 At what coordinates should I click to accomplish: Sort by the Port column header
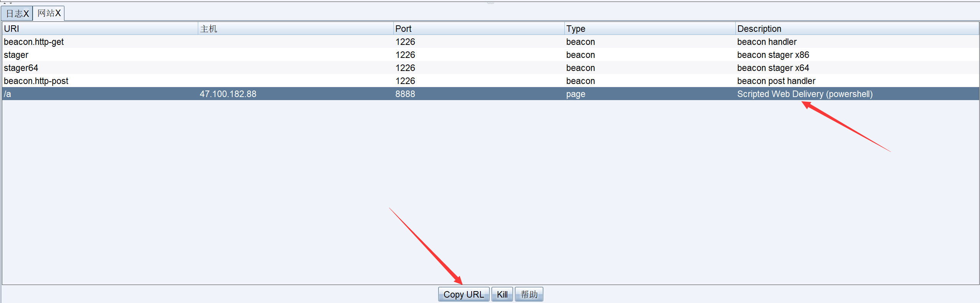click(x=479, y=29)
